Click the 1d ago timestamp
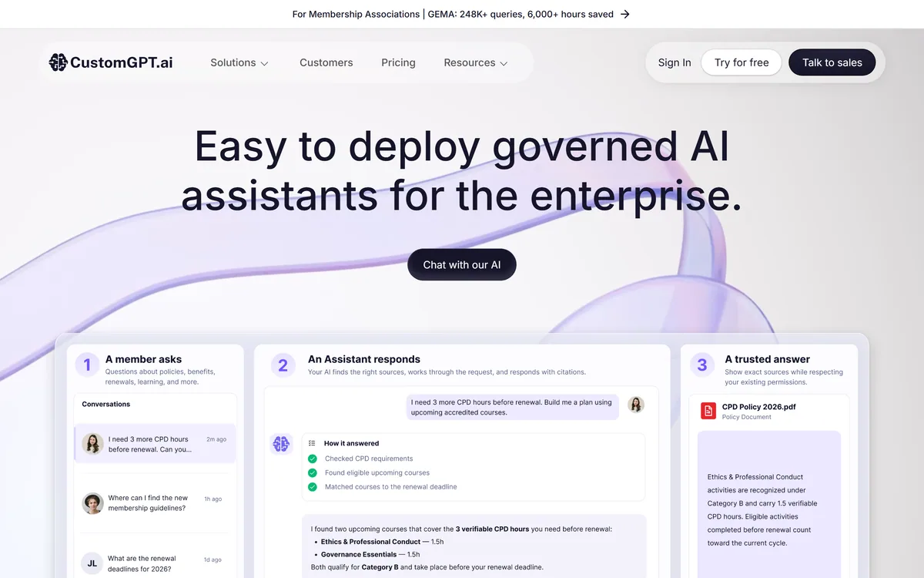Image resolution: width=924 pixels, height=578 pixels. [x=213, y=560]
